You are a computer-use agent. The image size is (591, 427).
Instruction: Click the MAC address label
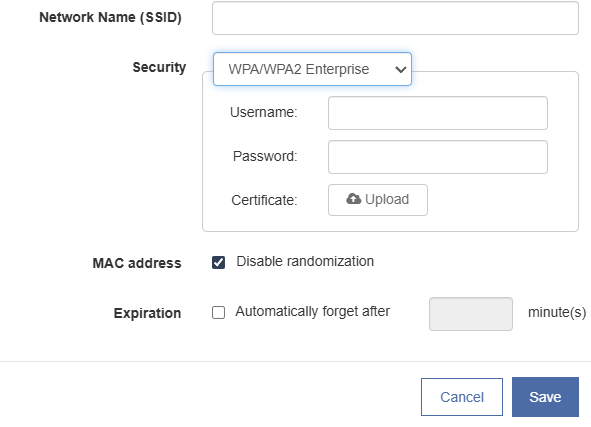click(137, 263)
